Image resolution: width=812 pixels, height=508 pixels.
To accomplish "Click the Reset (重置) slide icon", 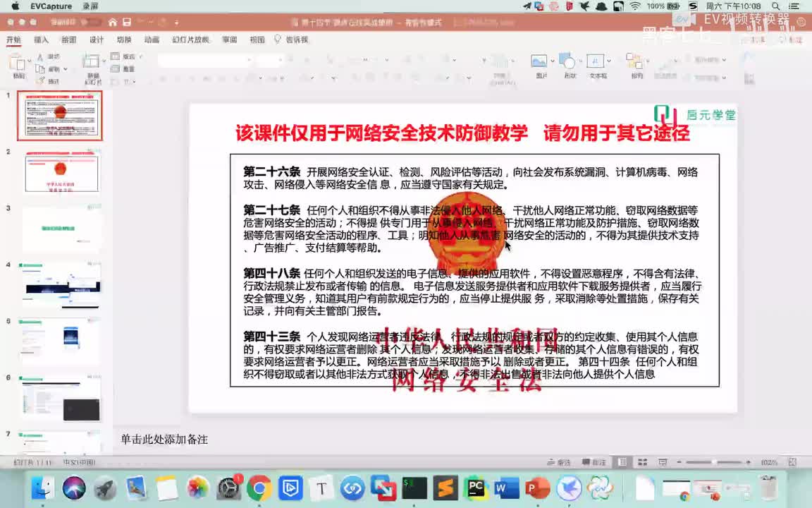I will tap(116, 68).
